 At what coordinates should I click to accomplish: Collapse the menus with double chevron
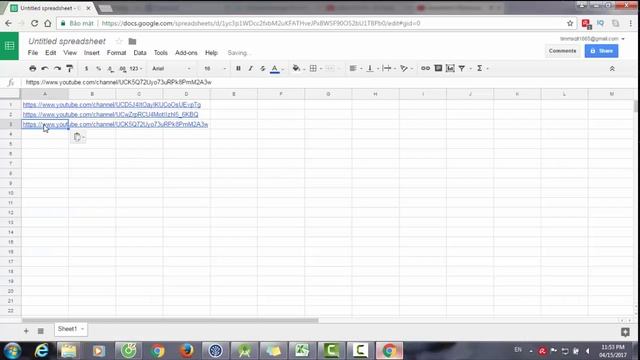pos(612,69)
